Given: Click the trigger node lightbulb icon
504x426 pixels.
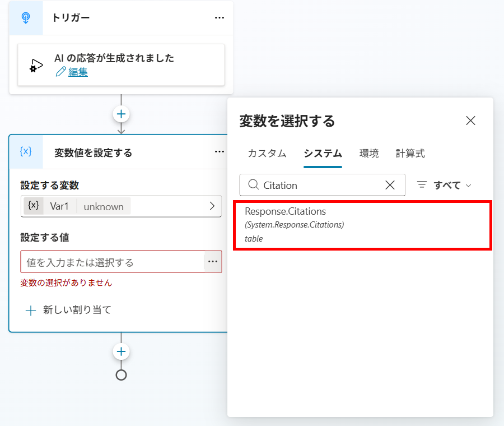Looking at the screenshot, I should 26,18.
